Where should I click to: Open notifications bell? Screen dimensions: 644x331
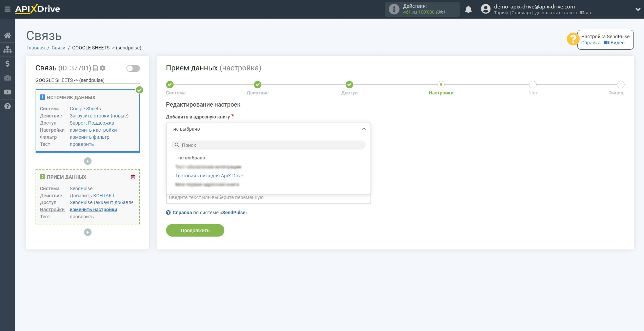coord(468,9)
